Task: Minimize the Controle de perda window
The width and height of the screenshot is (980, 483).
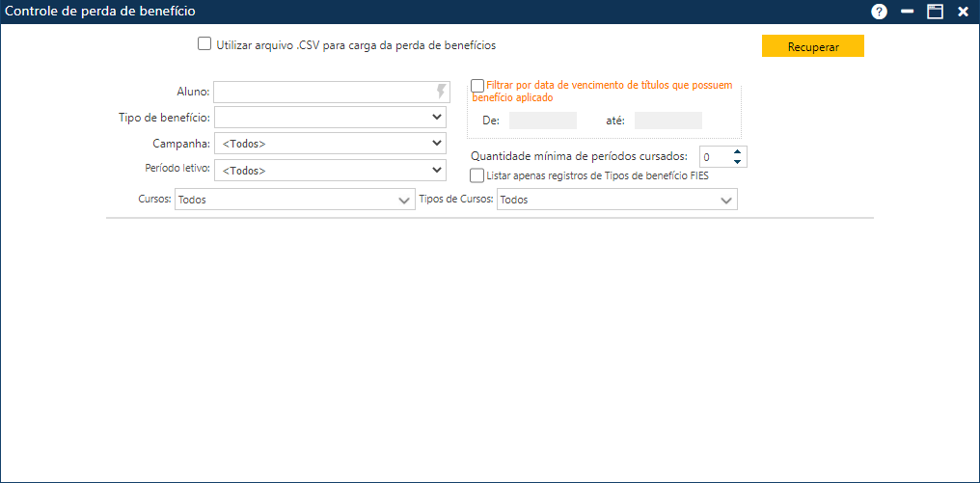Action: 907,12
